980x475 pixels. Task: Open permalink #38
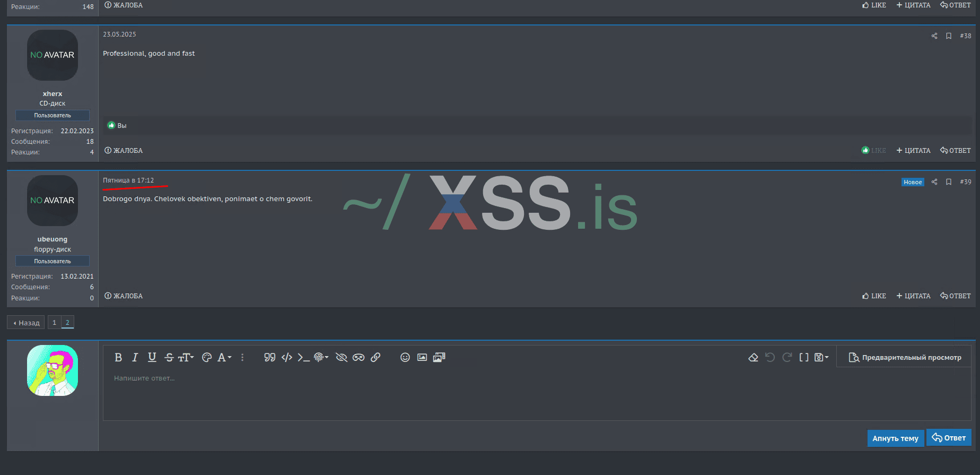tap(966, 36)
